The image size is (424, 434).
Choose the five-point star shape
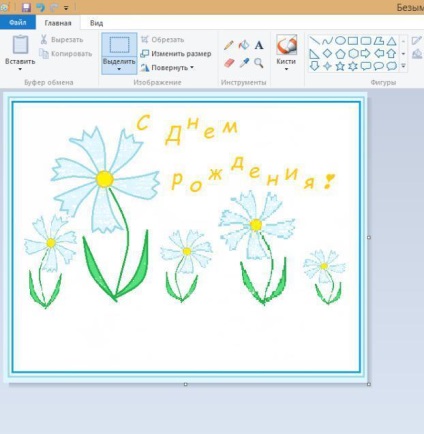pyautogui.click(x=340, y=66)
